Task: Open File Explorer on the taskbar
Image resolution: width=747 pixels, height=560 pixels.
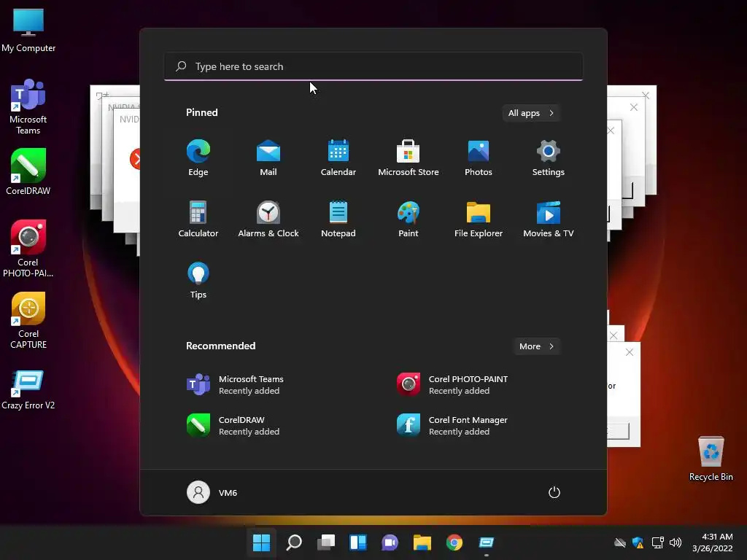Action: tap(422, 542)
